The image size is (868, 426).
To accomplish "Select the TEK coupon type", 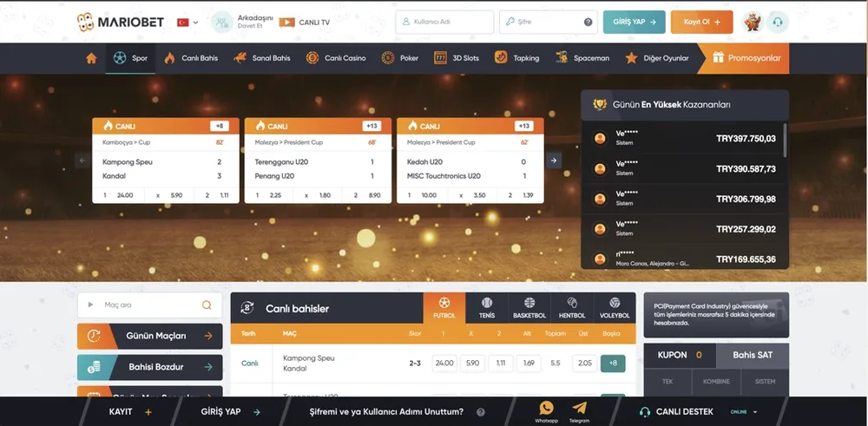I will coord(667,382).
